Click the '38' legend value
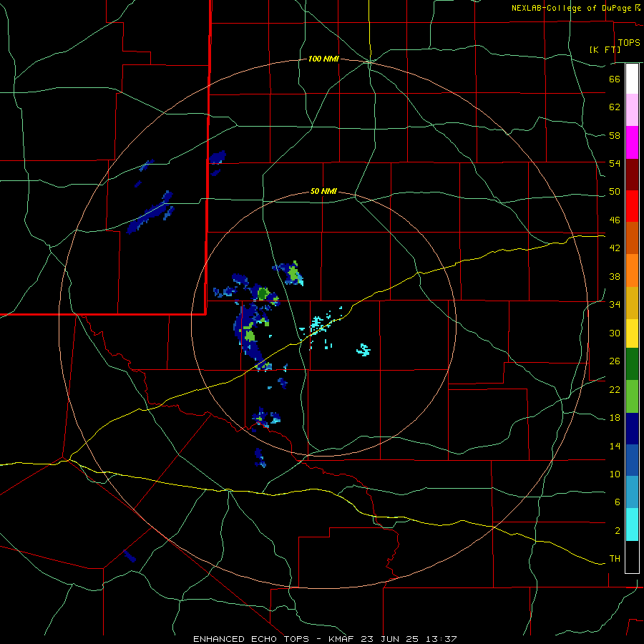The image size is (644, 644). [615, 276]
